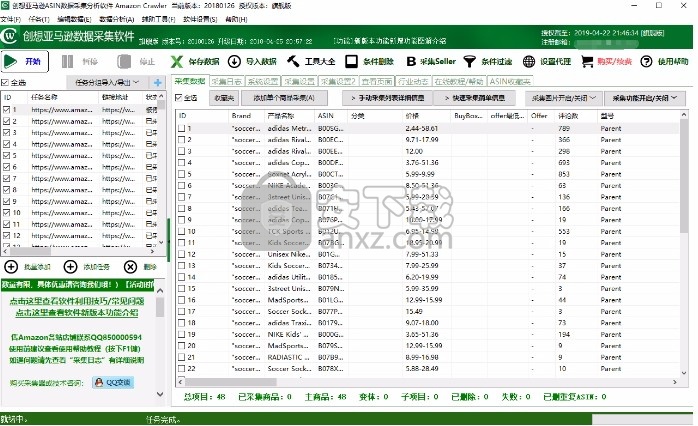Viewport: 698px width, 426px height.
Task: Click the 删除 circled X icon
Action: tap(130, 267)
